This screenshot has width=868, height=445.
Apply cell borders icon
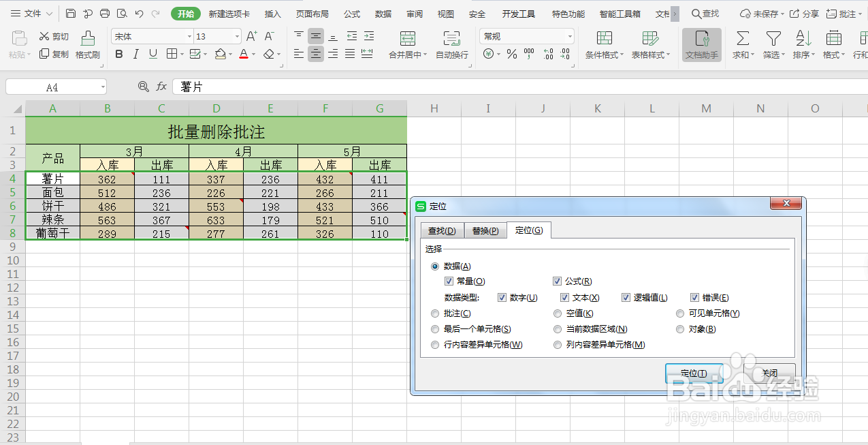[x=172, y=54]
